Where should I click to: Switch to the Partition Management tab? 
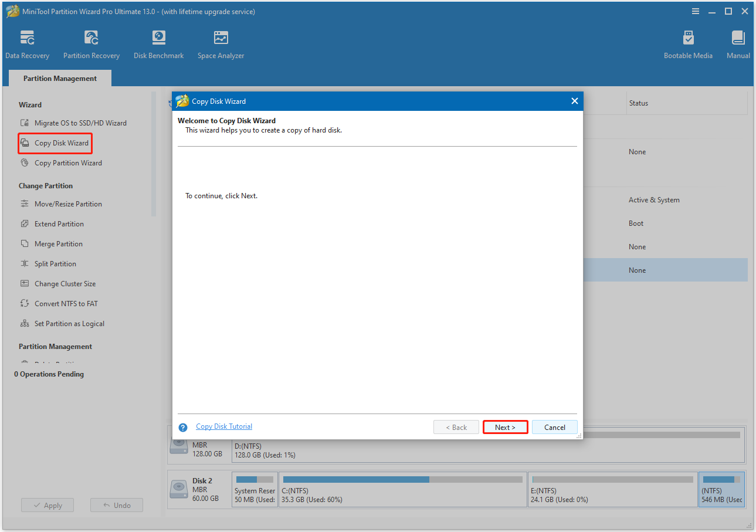click(59, 77)
